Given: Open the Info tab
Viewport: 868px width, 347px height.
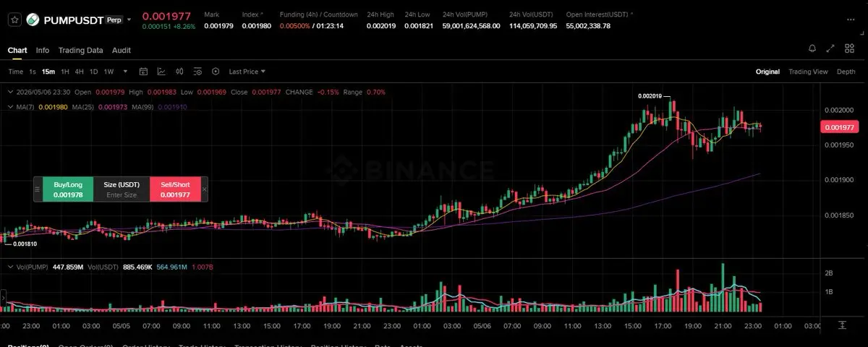Looking at the screenshot, I should [x=43, y=50].
